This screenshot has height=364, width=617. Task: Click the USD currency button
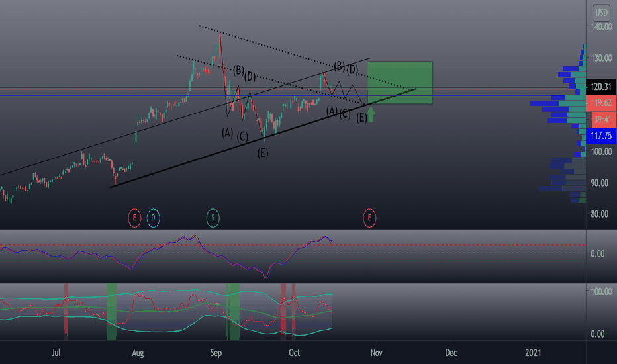pos(601,13)
